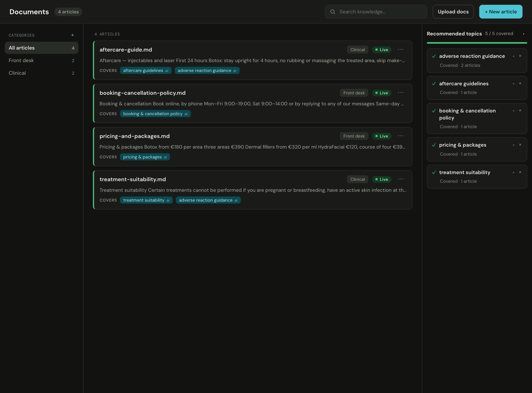532x393 pixels.
Task: Open treatment-suitability.md article
Action: (133, 179)
